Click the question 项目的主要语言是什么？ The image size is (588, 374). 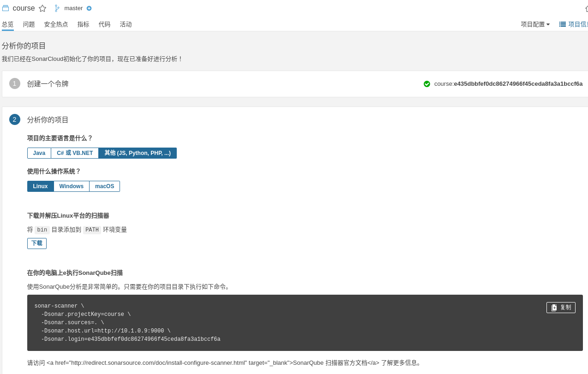60,138
